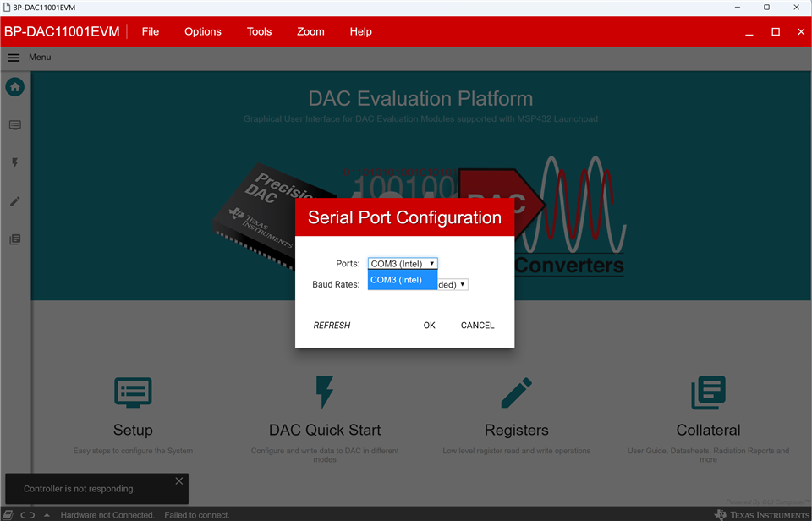Screen dimensions: 812x521
Task: Open the File menu
Action: tap(151, 31)
